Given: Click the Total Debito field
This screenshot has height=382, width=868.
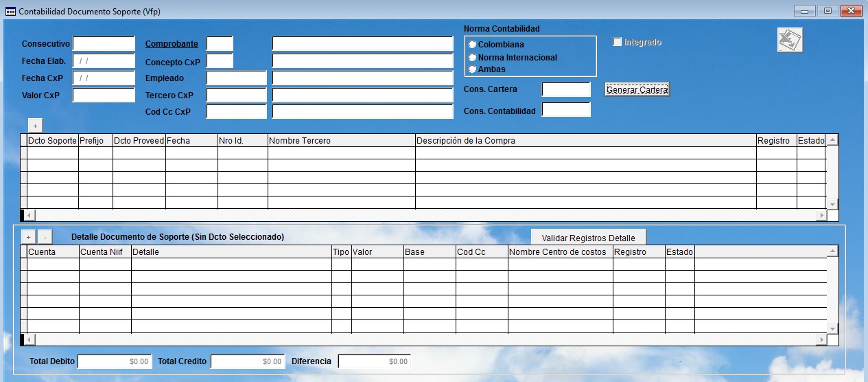Looking at the screenshot, I should pos(115,361).
